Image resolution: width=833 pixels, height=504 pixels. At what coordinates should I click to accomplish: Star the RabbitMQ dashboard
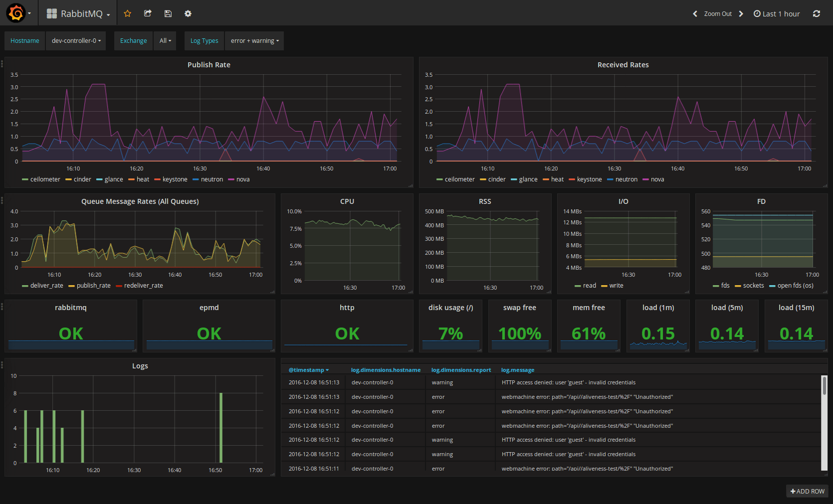[x=128, y=13]
